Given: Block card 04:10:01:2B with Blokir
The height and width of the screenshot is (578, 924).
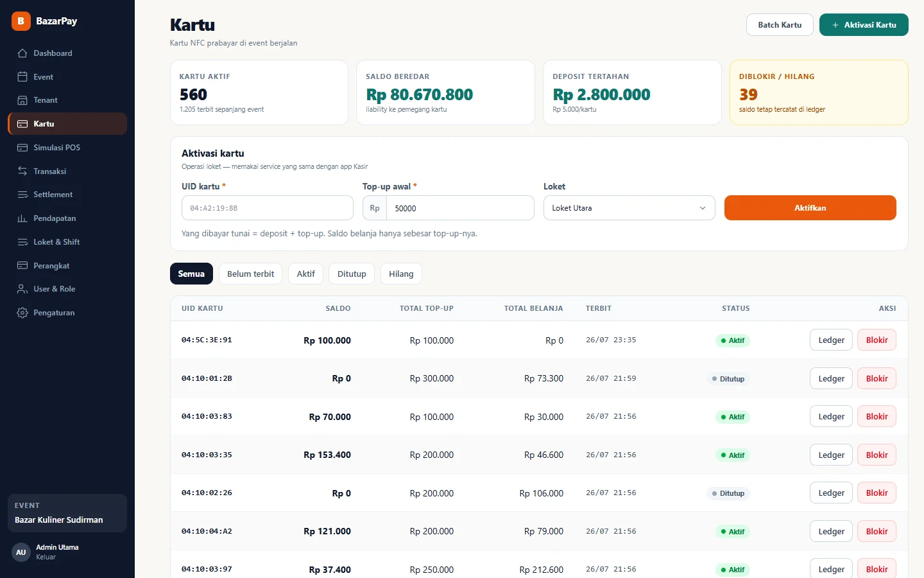Looking at the screenshot, I should coord(877,378).
